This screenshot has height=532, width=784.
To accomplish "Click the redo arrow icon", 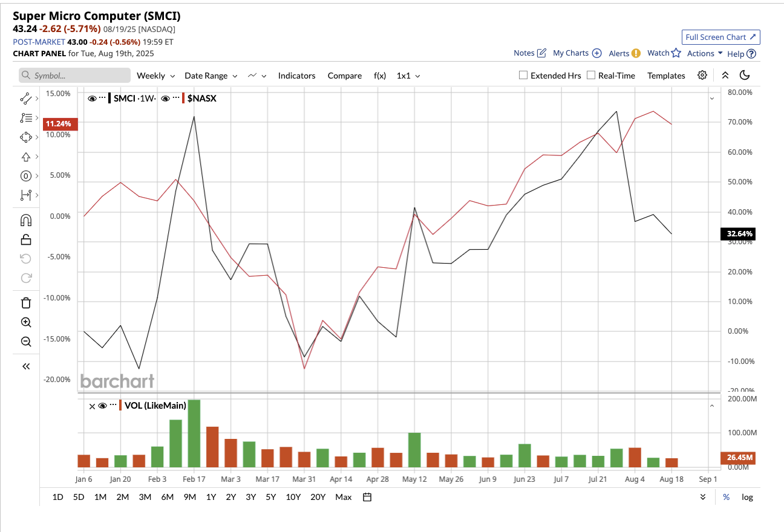I will coord(26,278).
